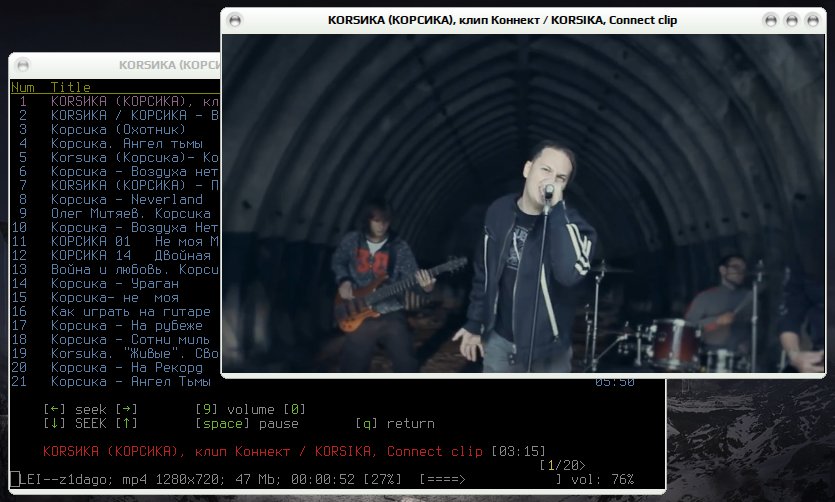This screenshot has width=835, height=502.
Task: Select row 10 'Корсика - Воздуха Нет'
Action: coord(115,227)
